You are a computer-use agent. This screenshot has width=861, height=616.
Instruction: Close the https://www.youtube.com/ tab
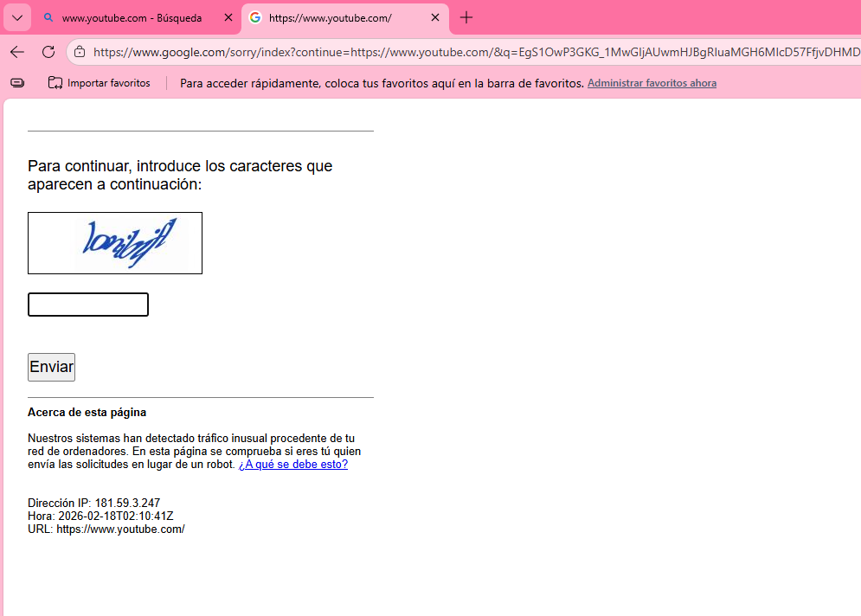click(x=435, y=17)
